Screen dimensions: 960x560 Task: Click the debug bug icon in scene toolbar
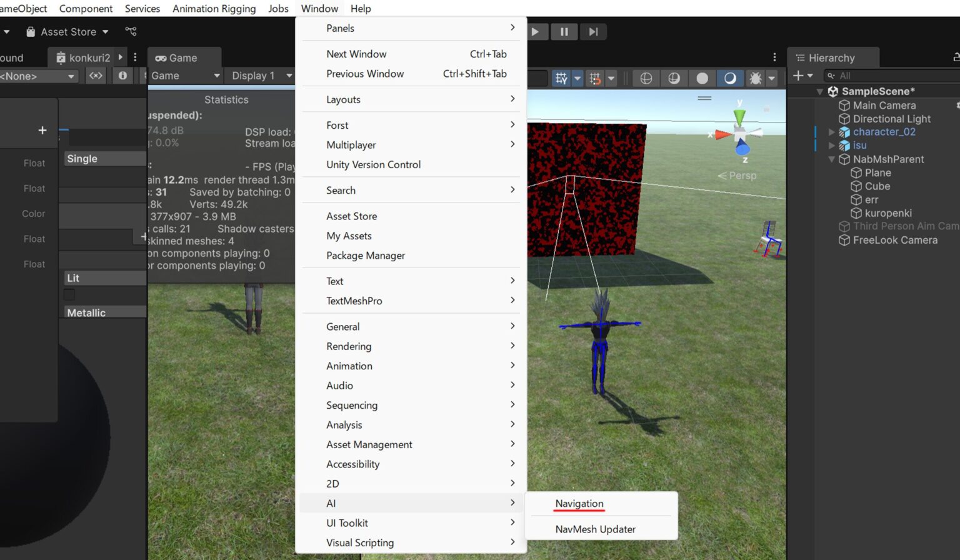coord(757,77)
